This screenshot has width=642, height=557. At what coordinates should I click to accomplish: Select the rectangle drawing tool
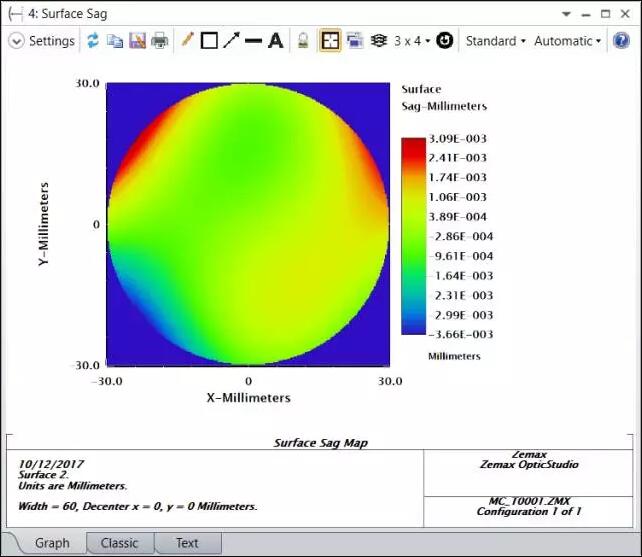[x=209, y=41]
